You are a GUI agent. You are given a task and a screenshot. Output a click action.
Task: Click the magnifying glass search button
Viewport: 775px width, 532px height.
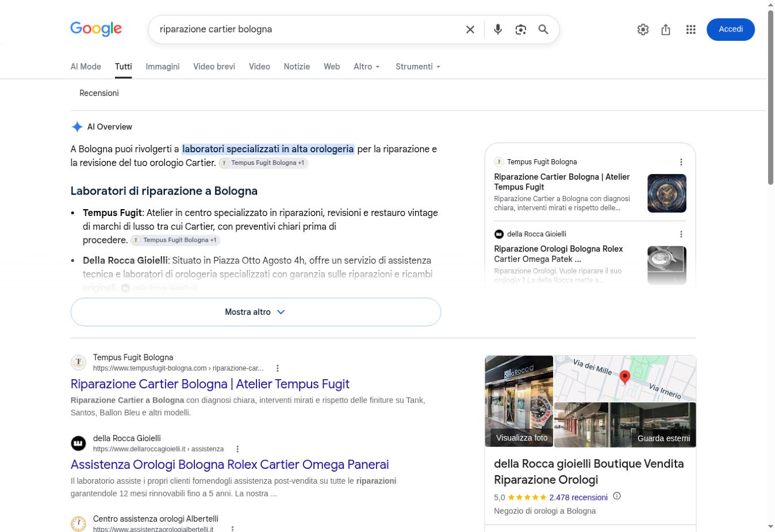point(543,29)
